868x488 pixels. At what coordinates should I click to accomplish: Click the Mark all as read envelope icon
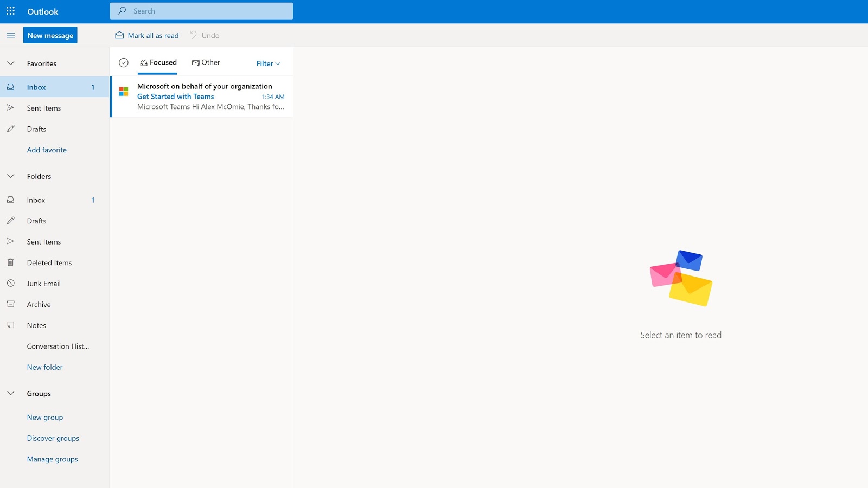click(x=119, y=35)
